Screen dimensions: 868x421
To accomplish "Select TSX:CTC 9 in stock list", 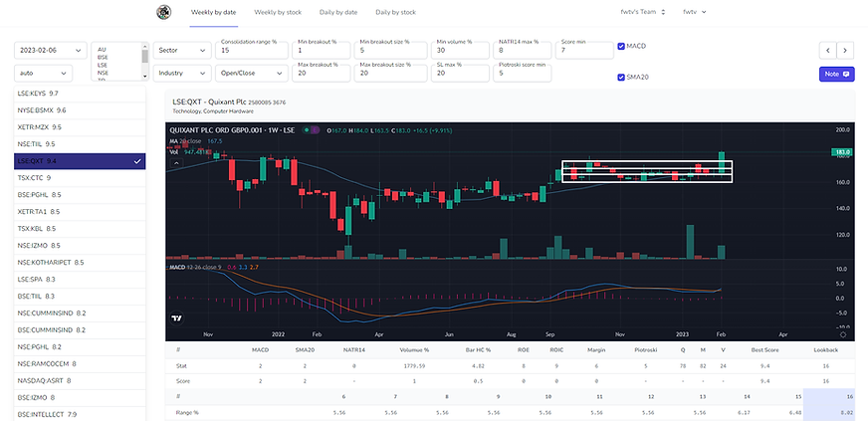I will point(80,178).
